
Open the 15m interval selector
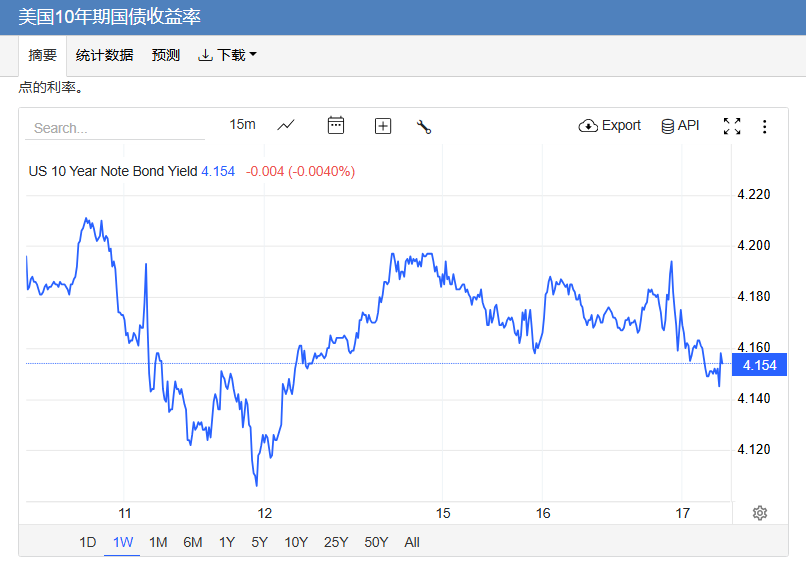point(242,124)
